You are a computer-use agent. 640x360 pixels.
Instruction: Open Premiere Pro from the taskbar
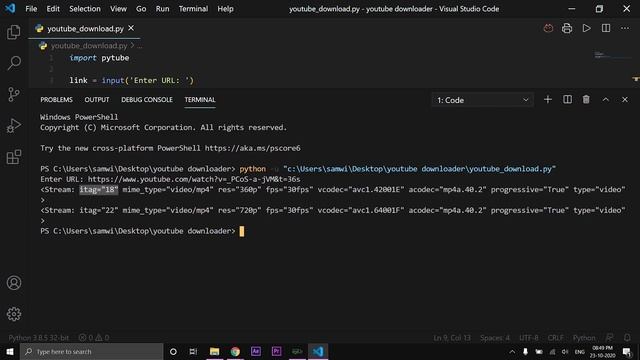point(276,351)
